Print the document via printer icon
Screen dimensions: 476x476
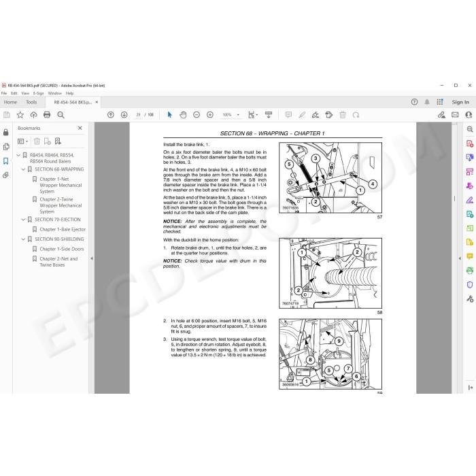click(x=47, y=115)
